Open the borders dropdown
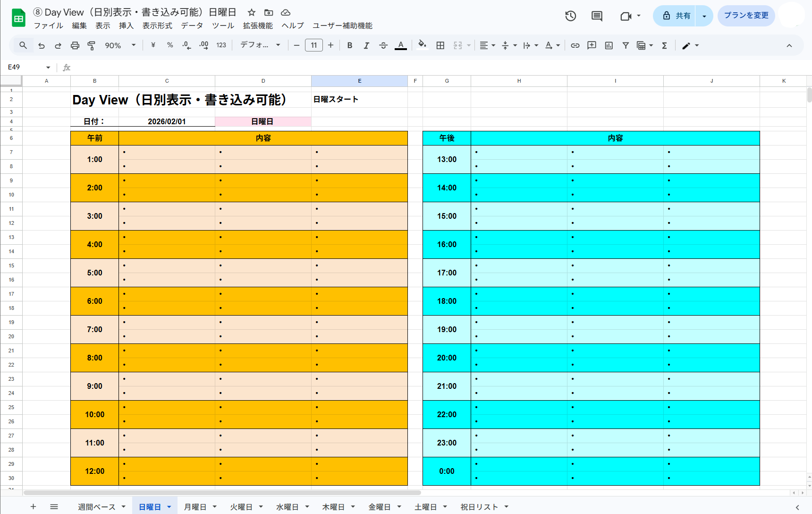Screen dimensions: 812x514 pos(440,45)
